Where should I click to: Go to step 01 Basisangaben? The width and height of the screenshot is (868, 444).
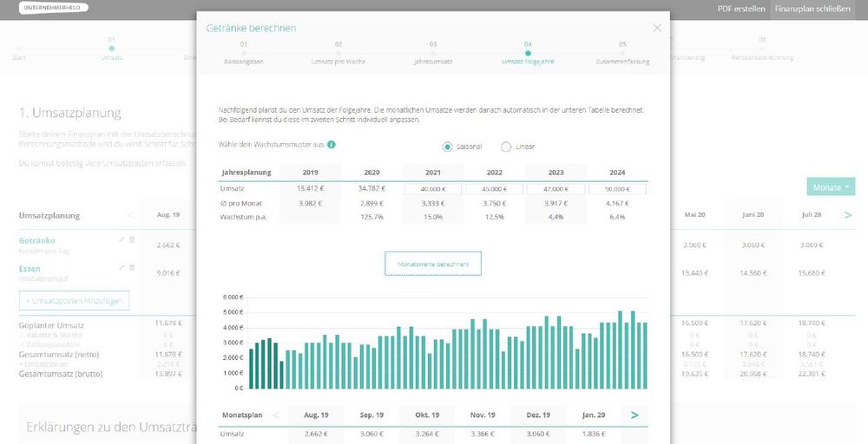tap(243, 52)
